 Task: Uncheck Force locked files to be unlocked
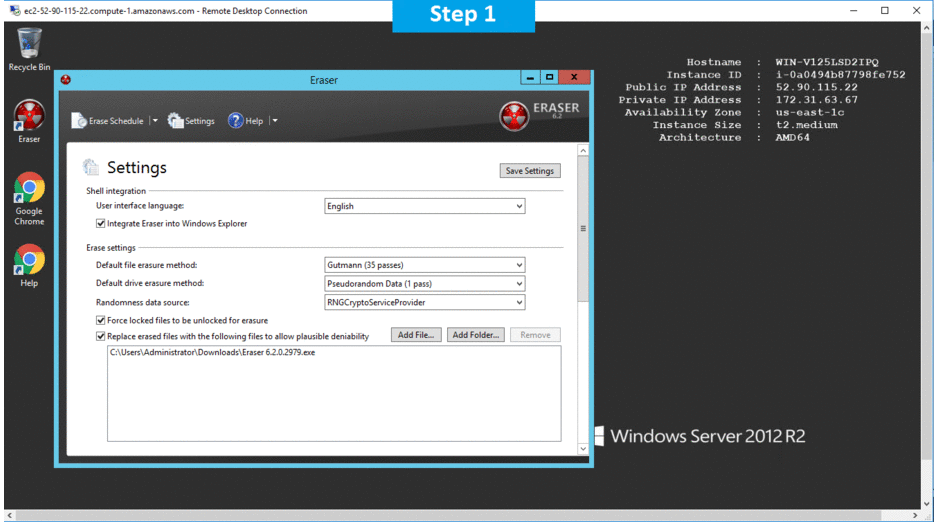101,321
